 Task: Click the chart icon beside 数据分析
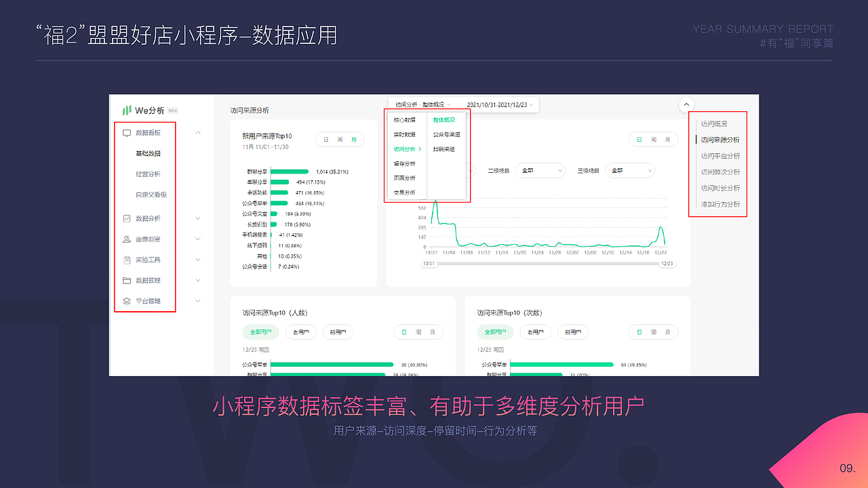point(126,218)
